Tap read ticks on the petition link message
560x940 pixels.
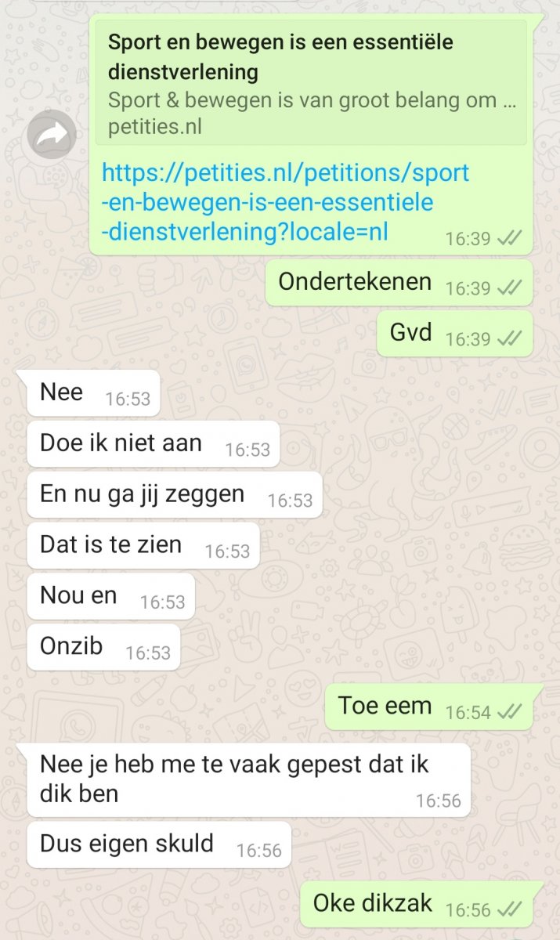509,238
